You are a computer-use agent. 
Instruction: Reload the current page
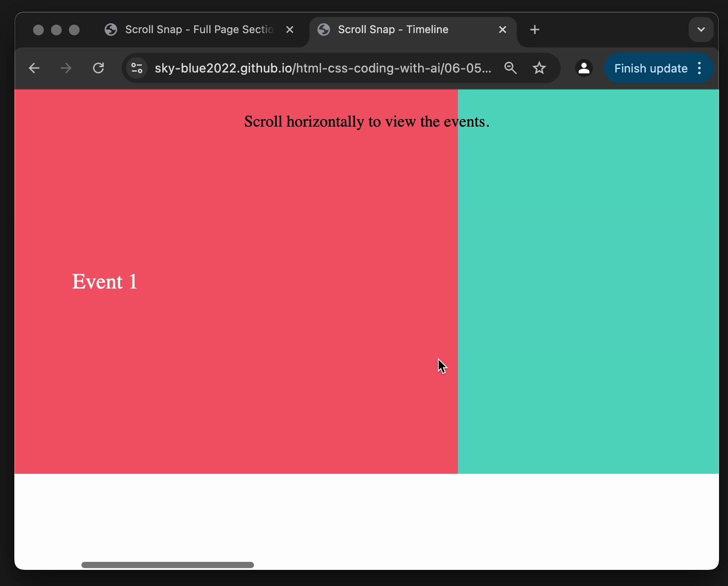tap(98, 68)
